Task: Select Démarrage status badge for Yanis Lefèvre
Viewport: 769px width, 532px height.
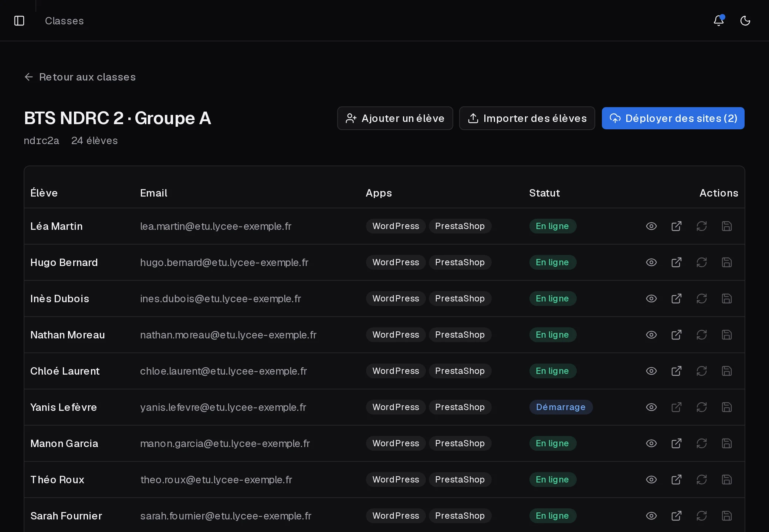Action: (x=561, y=407)
